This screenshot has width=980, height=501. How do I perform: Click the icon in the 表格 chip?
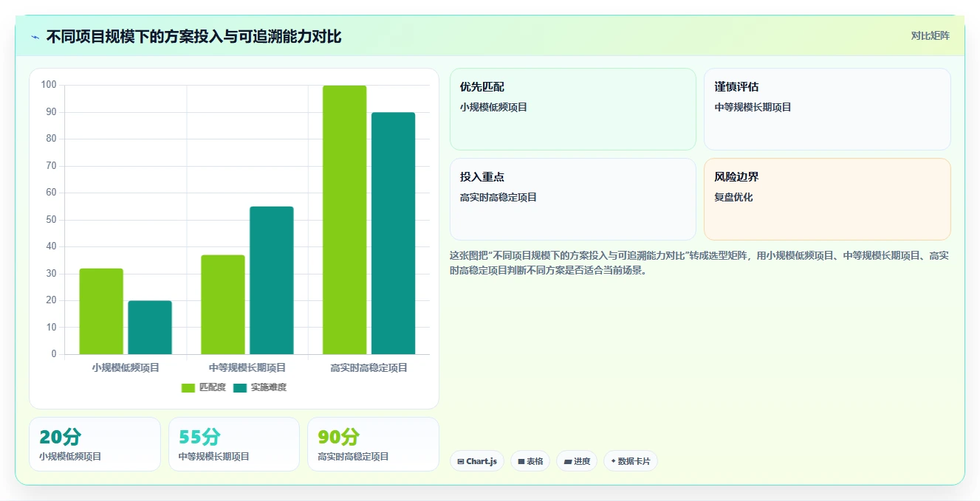(x=521, y=462)
